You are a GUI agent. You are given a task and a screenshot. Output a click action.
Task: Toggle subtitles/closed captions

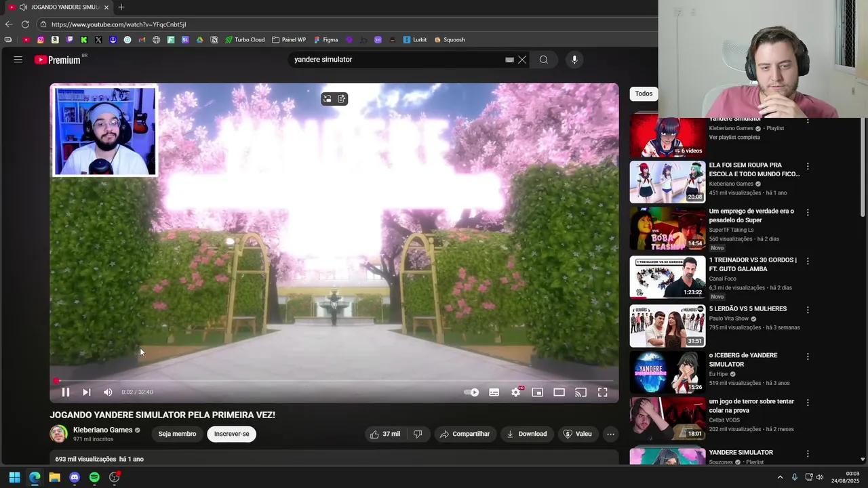tap(494, 392)
